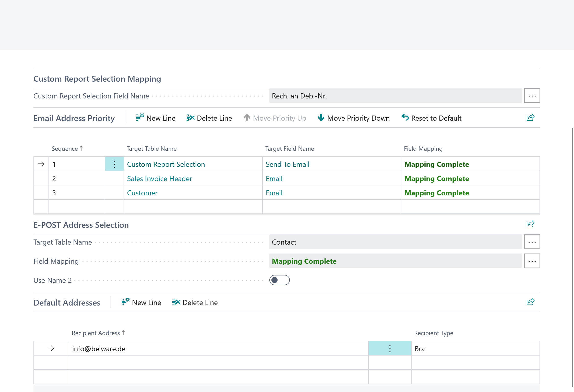The width and height of the screenshot is (574, 392).
Task: Click the Move Priority Down arrow
Action: pos(321,118)
